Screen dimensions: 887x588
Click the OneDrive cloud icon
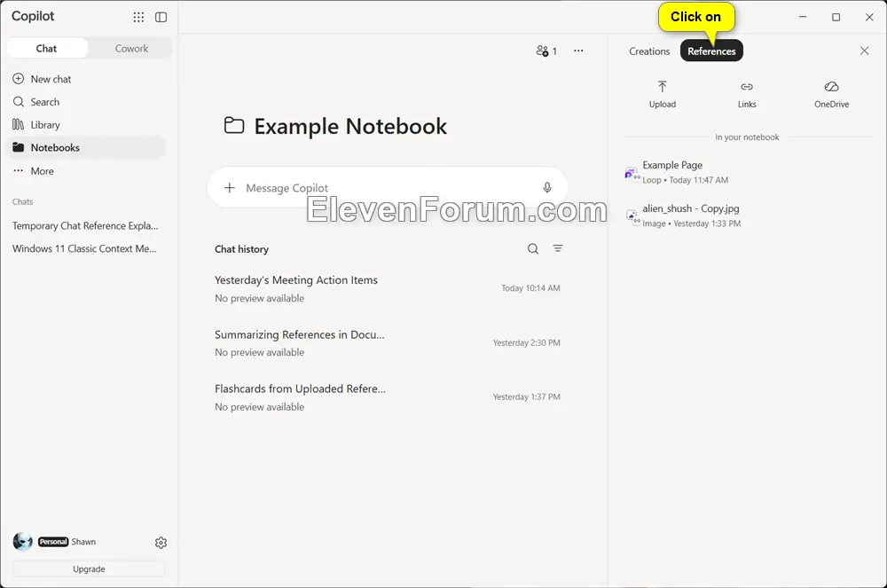832,87
